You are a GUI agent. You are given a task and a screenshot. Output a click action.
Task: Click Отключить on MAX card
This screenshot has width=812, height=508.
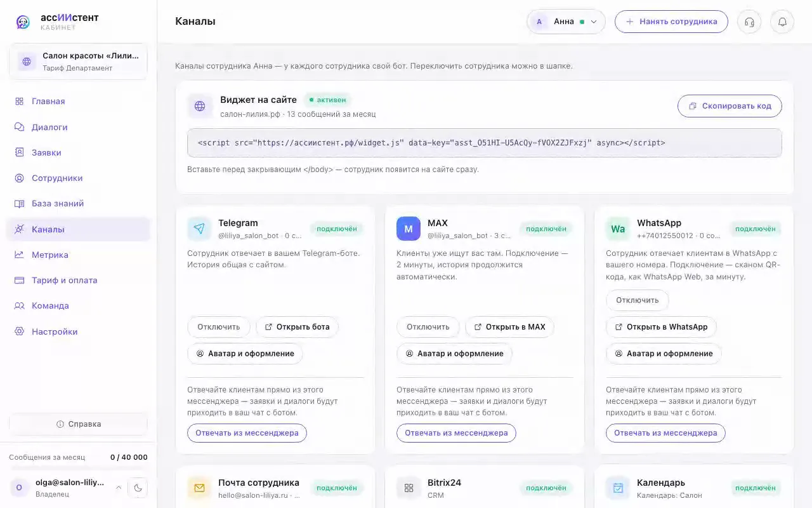[x=428, y=327]
